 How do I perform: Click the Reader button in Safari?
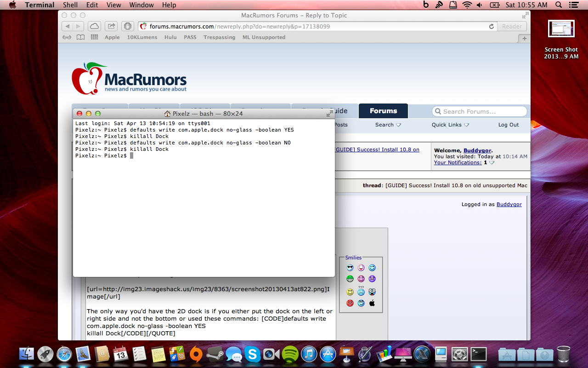[512, 27]
